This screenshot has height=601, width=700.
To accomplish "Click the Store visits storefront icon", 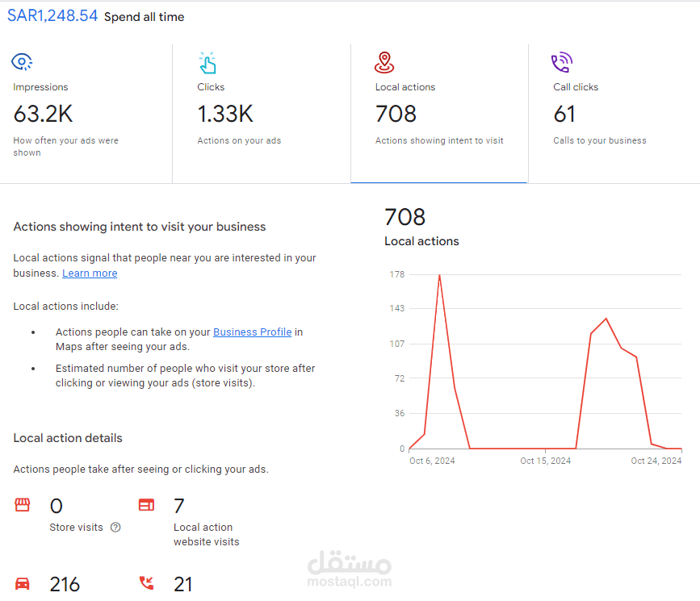I will pos(23,505).
